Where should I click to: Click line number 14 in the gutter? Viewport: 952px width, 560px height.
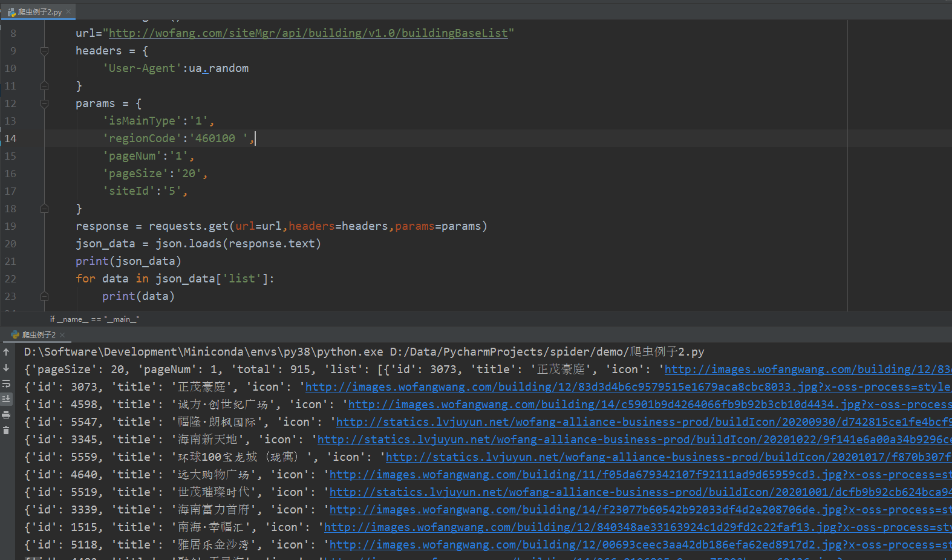pyautogui.click(x=11, y=138)
